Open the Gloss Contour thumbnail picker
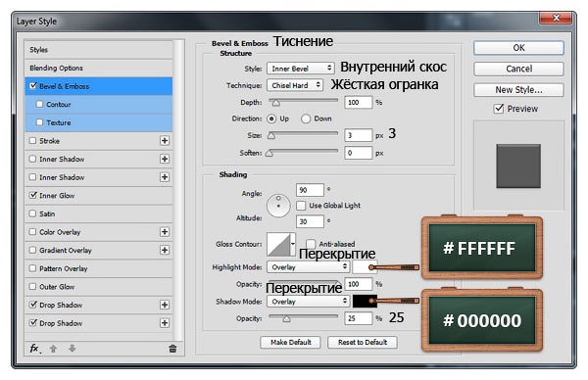The image size is (588, 380). pos(278,244)
